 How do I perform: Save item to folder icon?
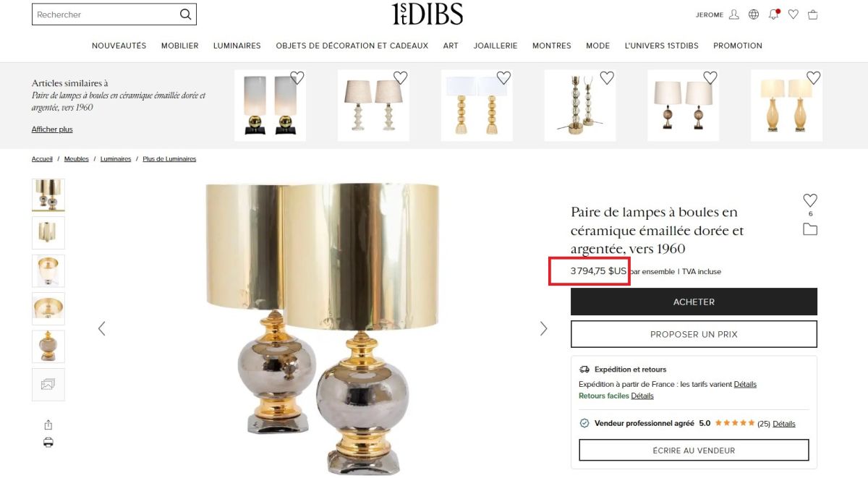810,229
